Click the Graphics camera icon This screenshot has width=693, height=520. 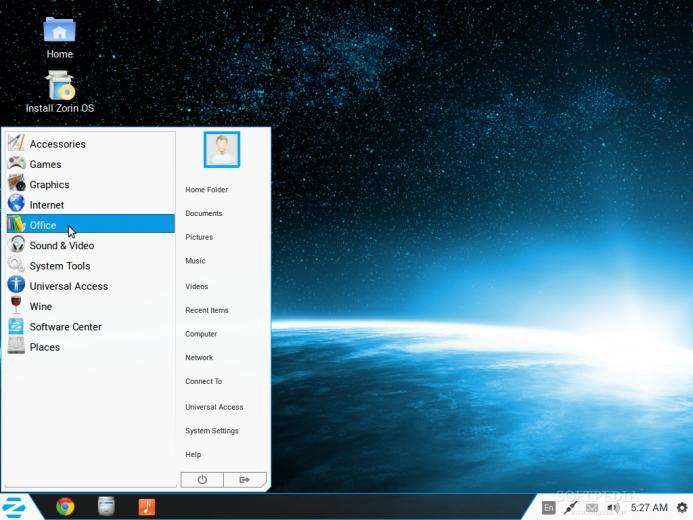(x=16, y=183)
